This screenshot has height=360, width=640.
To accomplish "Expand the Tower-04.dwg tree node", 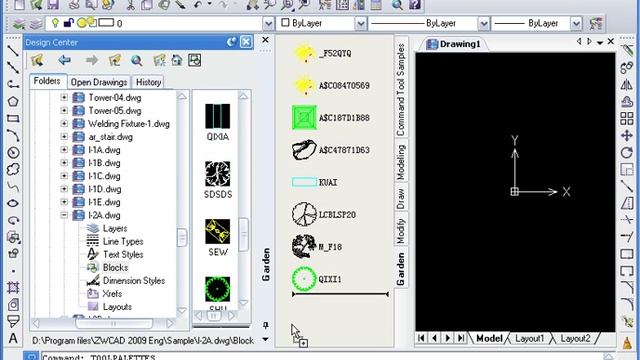I will pyautogui.click(x=64, y=98).
